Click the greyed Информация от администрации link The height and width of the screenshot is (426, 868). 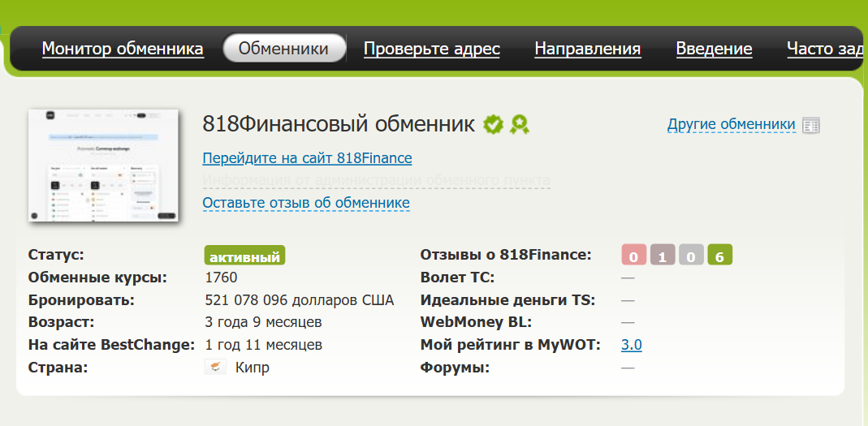(x=377, y=180)
